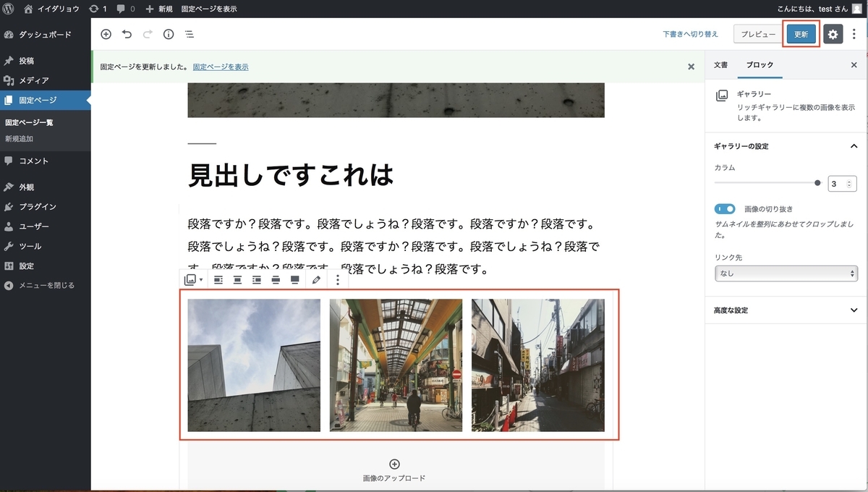Select the sunny street gallery image

[538, 365]
